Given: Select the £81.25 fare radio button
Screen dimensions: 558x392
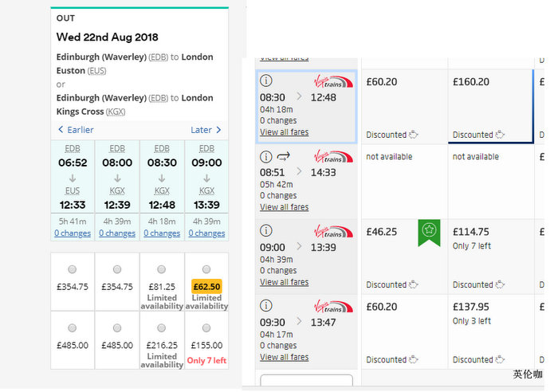Looking at the screenshot, I should (162, 269).
